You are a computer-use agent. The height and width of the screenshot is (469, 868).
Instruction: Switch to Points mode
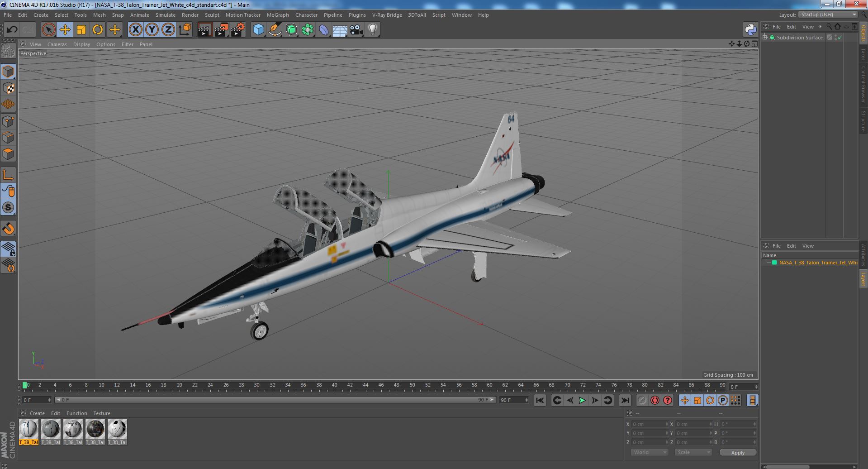coord(8,121)
